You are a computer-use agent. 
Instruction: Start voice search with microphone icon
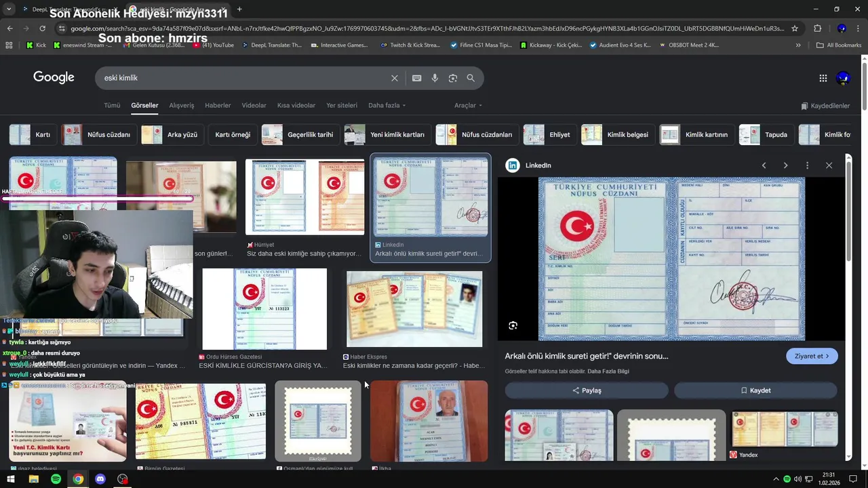coord(435,78)
